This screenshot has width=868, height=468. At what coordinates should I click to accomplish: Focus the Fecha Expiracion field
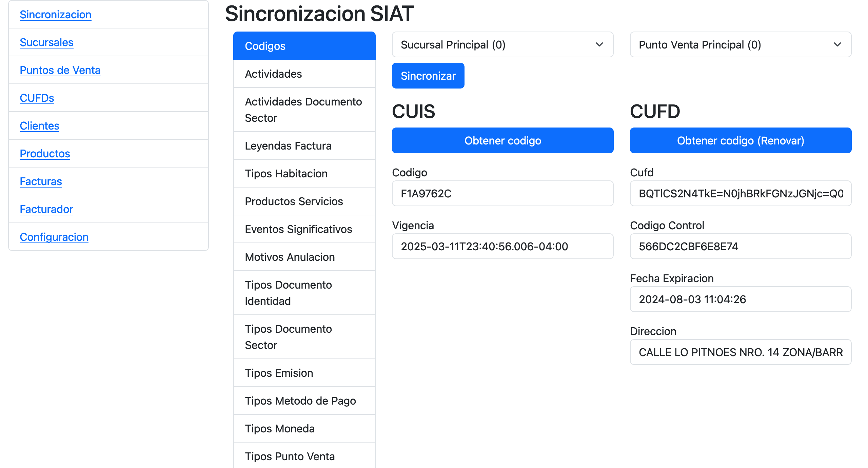(x=740, y=299)
